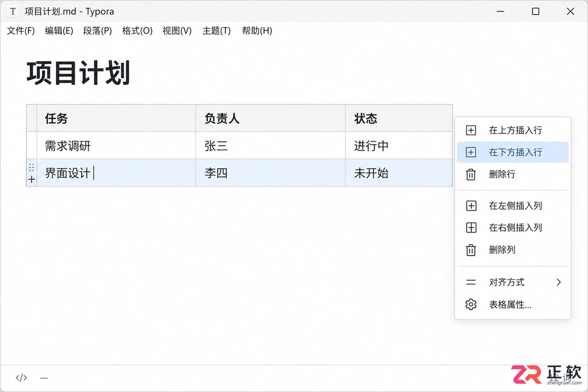The image size is (588, 392).
Task: Click the gear icon beside 表格属性
Action: 471,304
